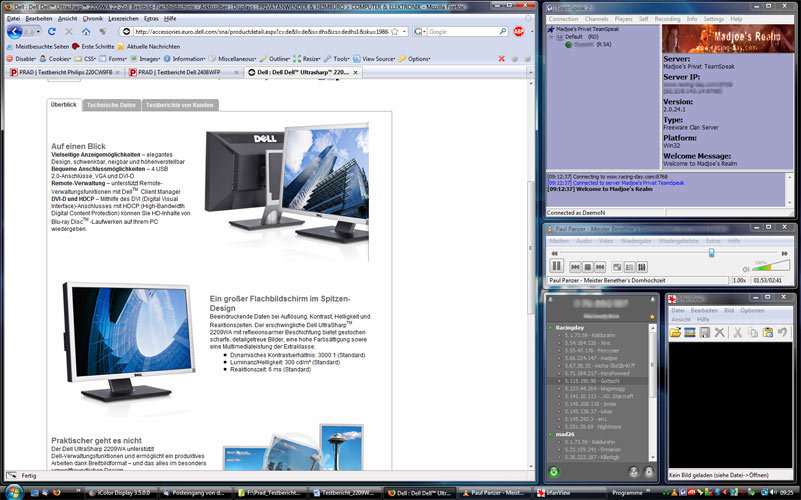Open the View Source dropdown
This screenshot has height=500, width=801.
point(374,59)
